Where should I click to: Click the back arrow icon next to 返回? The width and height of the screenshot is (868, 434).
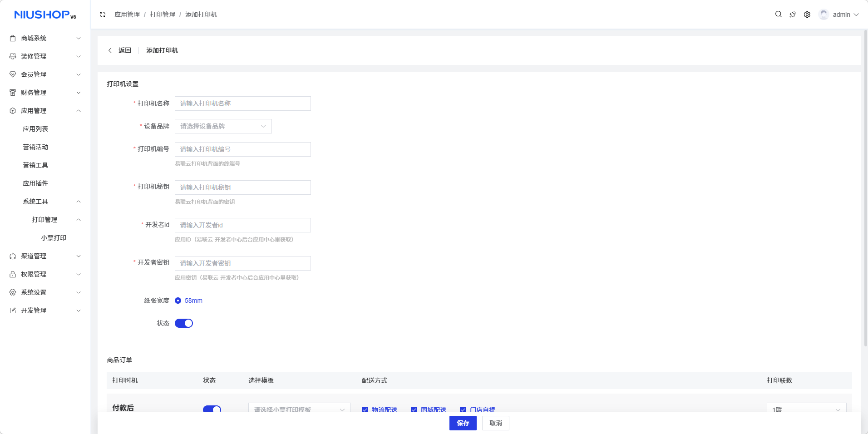point(110,50)
